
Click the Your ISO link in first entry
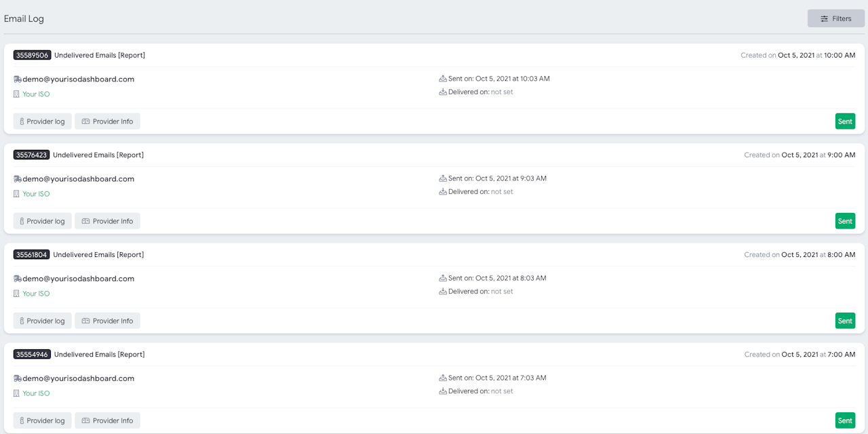pos(36,94)
